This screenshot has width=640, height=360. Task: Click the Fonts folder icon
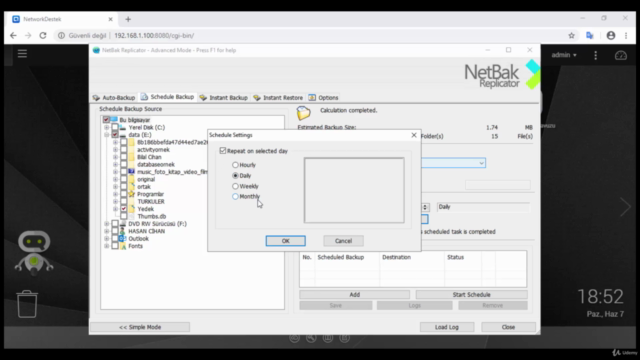[x=122, y=246]
